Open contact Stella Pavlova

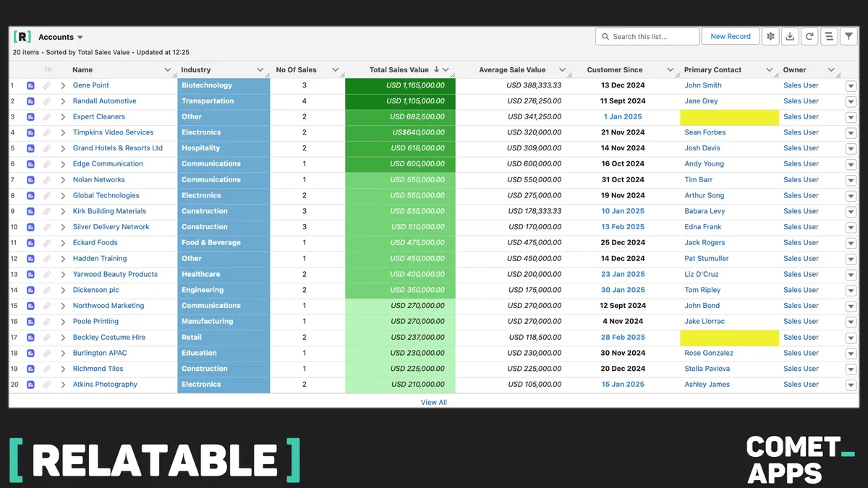click(707, 369)
